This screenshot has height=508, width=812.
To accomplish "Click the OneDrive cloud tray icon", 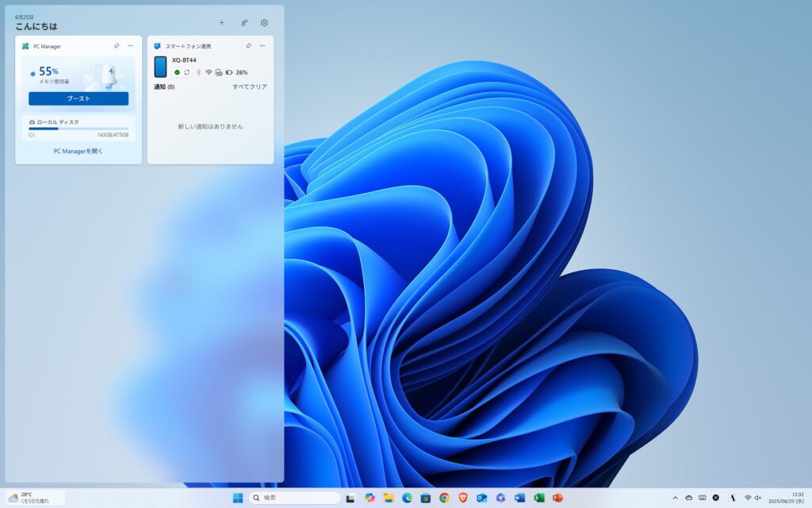I will 689,498.
